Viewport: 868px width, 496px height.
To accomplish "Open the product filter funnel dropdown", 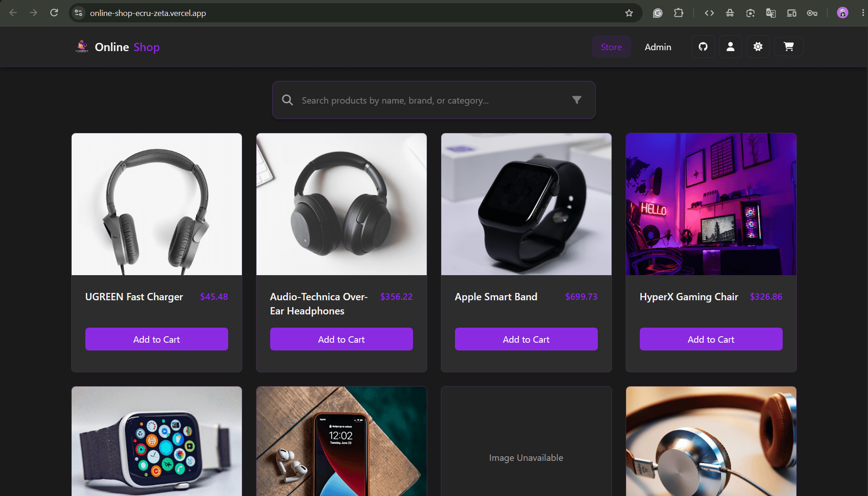I will (x=577, y=100).
